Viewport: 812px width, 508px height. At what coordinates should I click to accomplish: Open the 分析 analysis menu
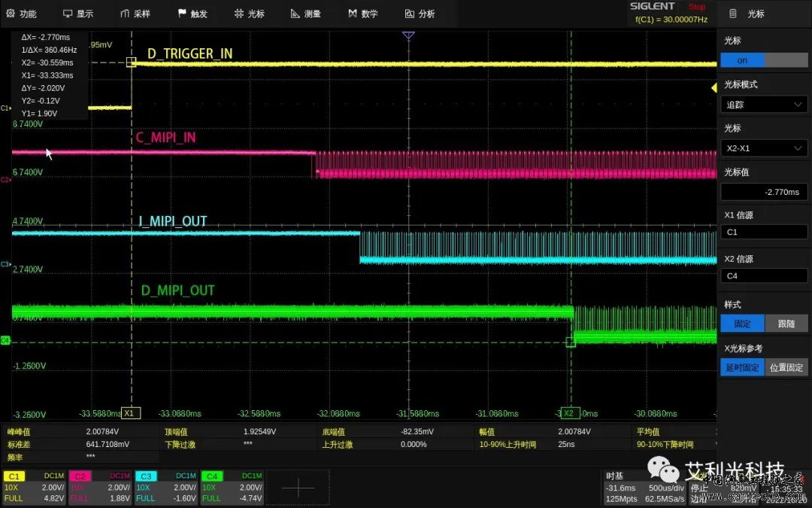tap(420, 14)
